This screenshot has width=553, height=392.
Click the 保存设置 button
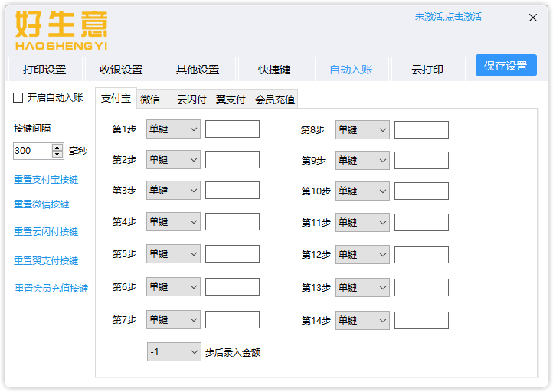coord(506,66)
